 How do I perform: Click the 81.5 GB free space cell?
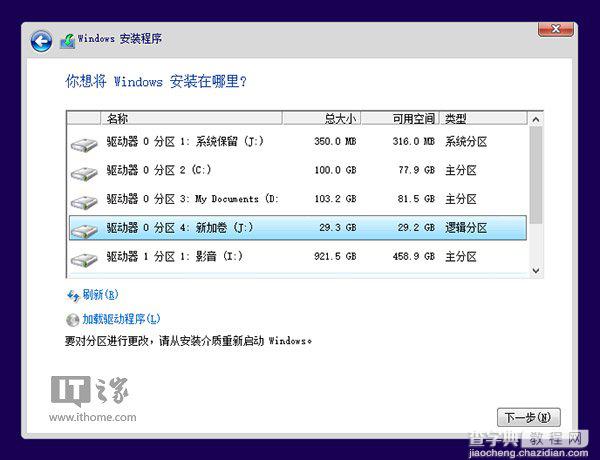point(416,199)
